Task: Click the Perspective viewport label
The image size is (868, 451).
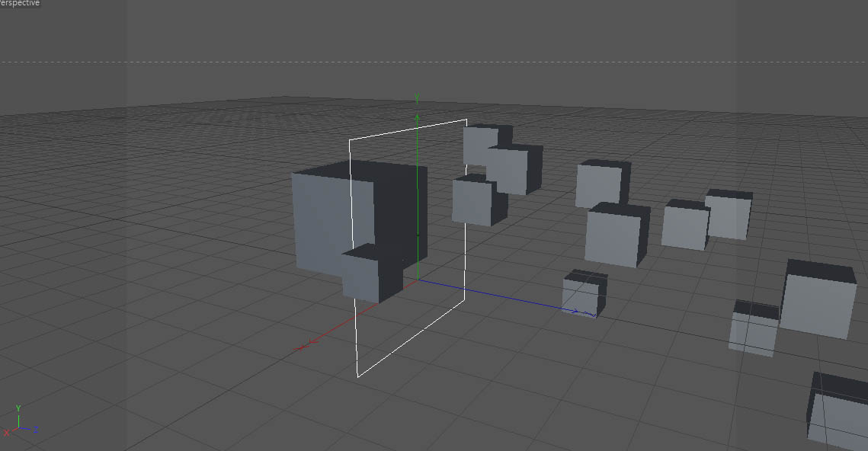Action: [19, 3]
